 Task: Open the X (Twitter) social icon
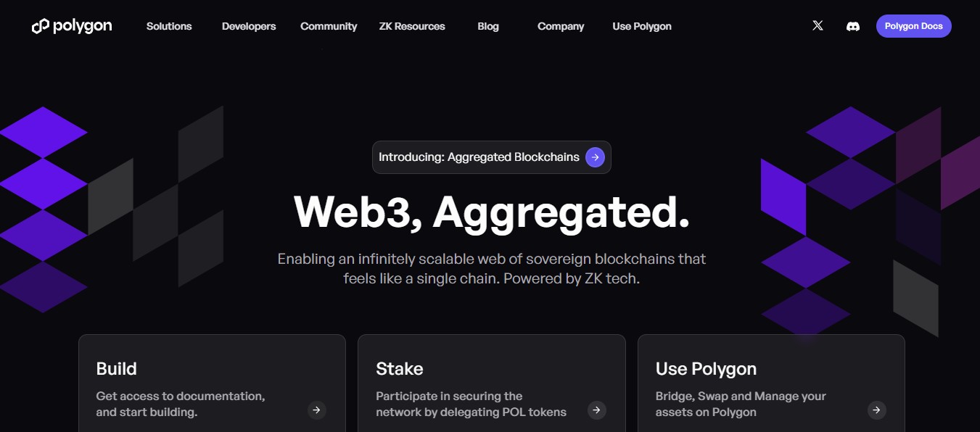pos(818,26)
